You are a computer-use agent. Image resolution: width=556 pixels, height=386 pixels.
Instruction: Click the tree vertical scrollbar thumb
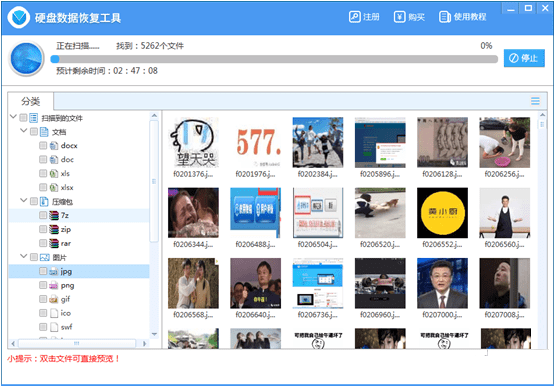pos(154,181)
